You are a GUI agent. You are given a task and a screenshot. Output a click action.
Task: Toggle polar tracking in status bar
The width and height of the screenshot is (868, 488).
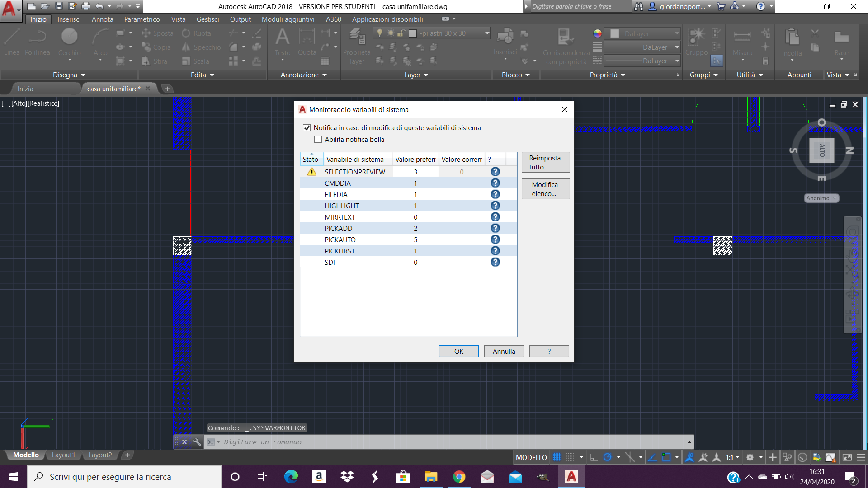click(608, 457)
